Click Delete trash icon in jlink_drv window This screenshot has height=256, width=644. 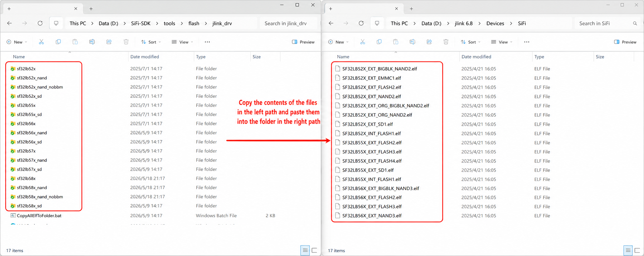126,42
